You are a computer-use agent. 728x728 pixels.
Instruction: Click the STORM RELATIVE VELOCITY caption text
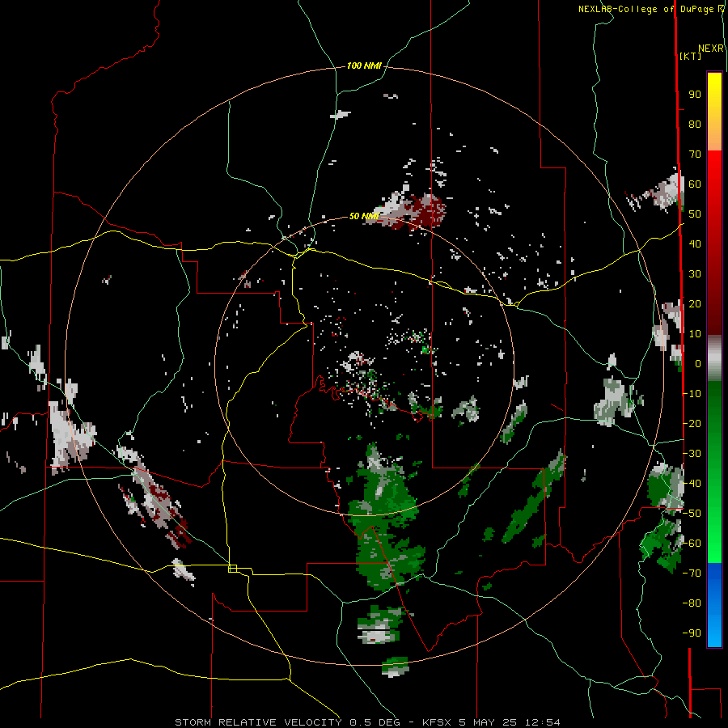[258, 722]
